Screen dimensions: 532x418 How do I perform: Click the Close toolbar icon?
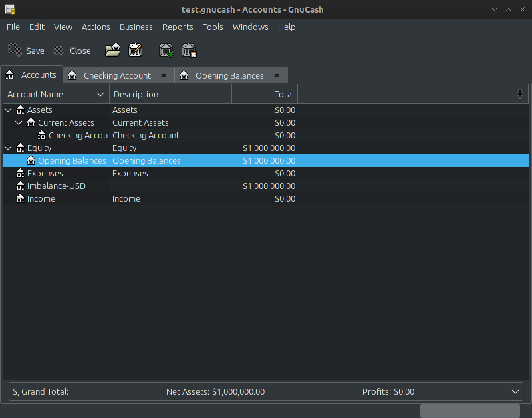(59, 51)
